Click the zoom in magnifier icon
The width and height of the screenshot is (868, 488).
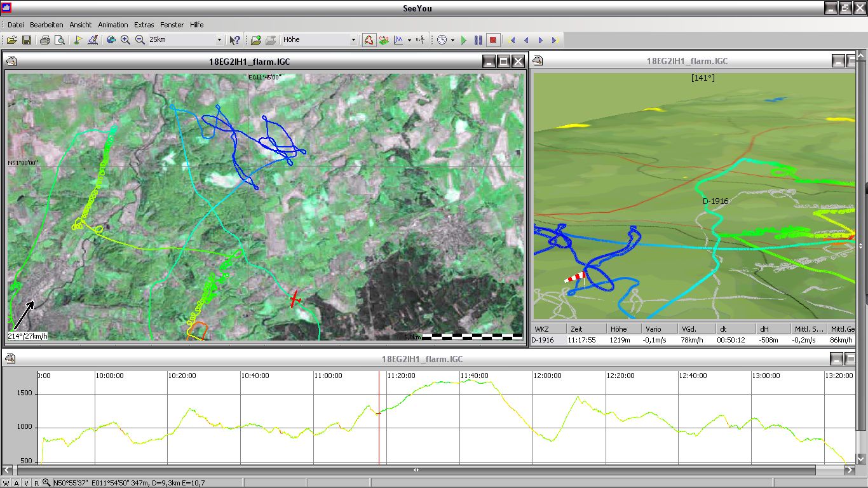[125, 40]
